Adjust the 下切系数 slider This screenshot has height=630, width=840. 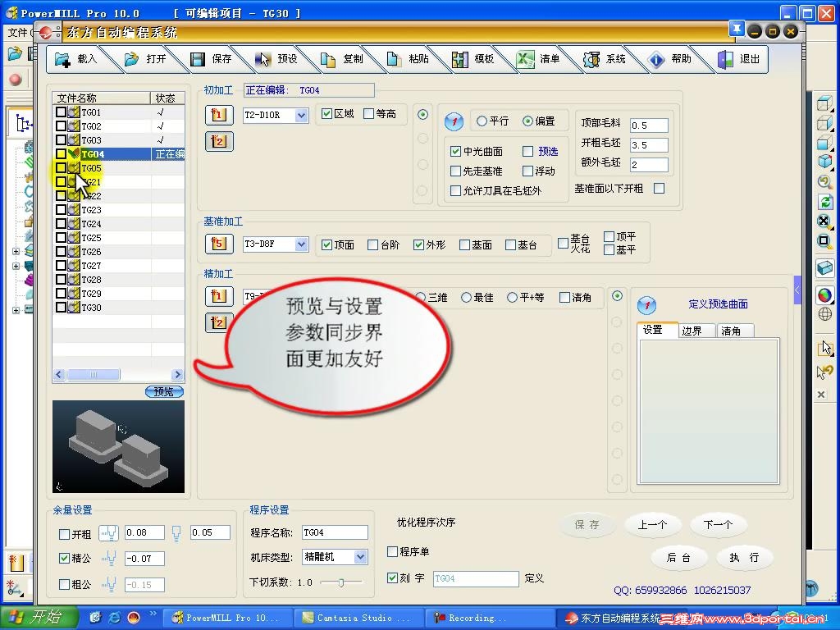click(340, 582)
